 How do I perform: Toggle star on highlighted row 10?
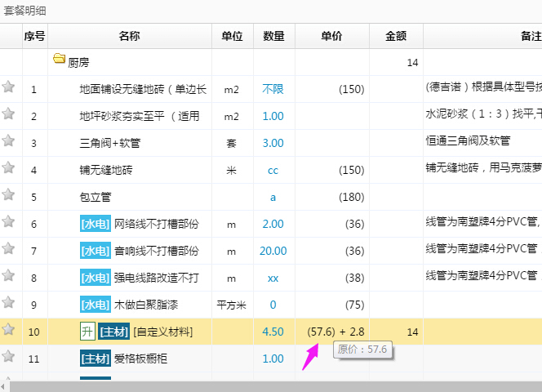[9, 330]
